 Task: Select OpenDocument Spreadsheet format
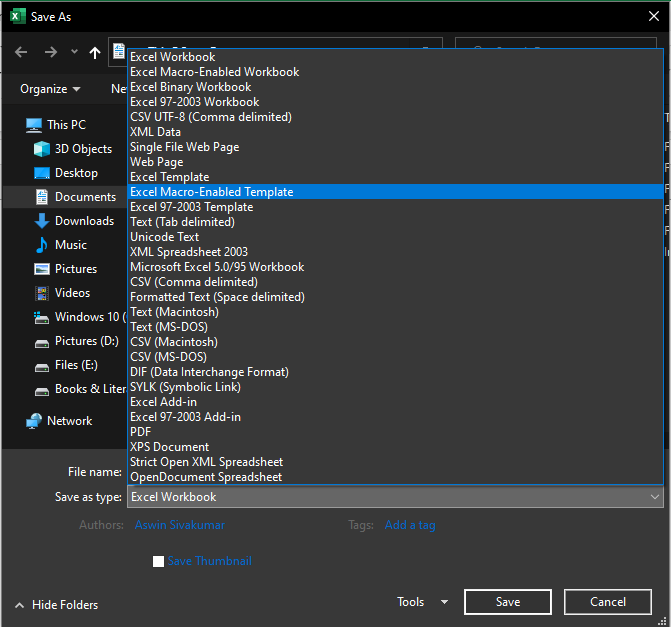(x=395, y=477)
